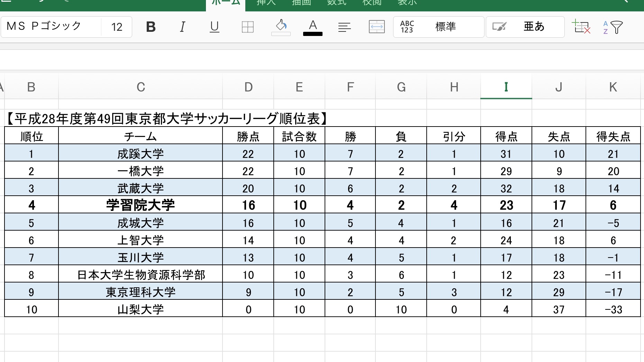Select column G header
The image size is (644, 362).
tap(401, 87)
